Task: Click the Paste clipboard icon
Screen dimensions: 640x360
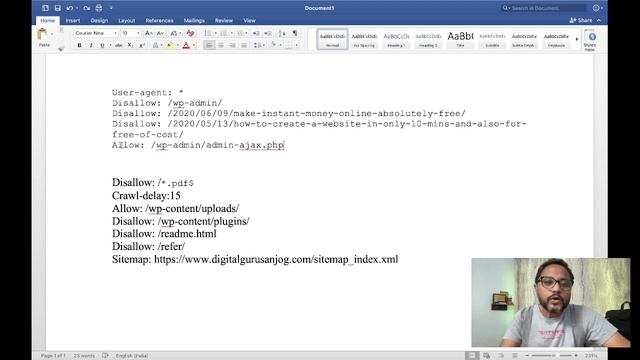Action: (x=42, y=35)
